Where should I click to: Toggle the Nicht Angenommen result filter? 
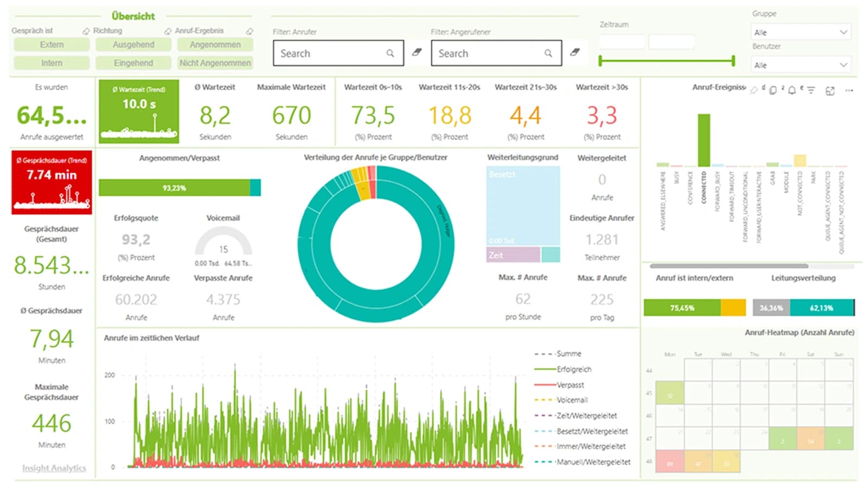(215, 63)
